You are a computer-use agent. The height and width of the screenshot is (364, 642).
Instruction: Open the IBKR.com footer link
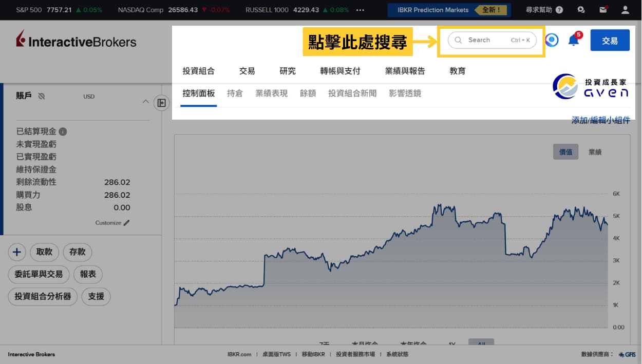point(239,354)
